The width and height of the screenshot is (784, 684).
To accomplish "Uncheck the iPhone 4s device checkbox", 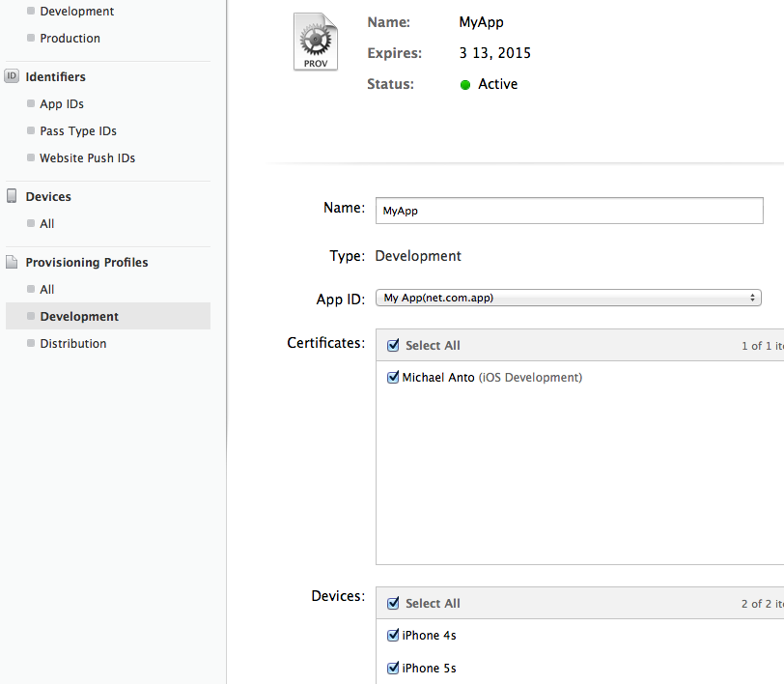I will coord(393,636).
